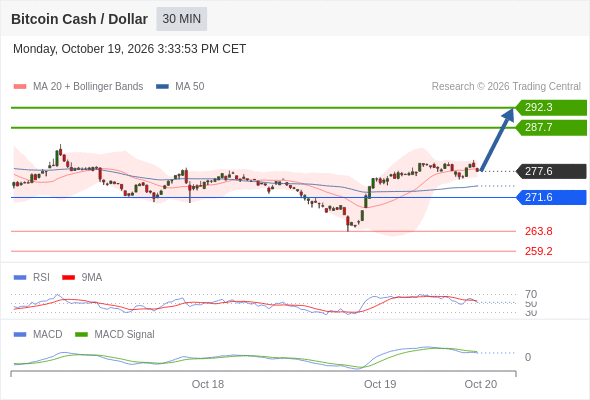Click the MACD legend swatch

[20, 335]
